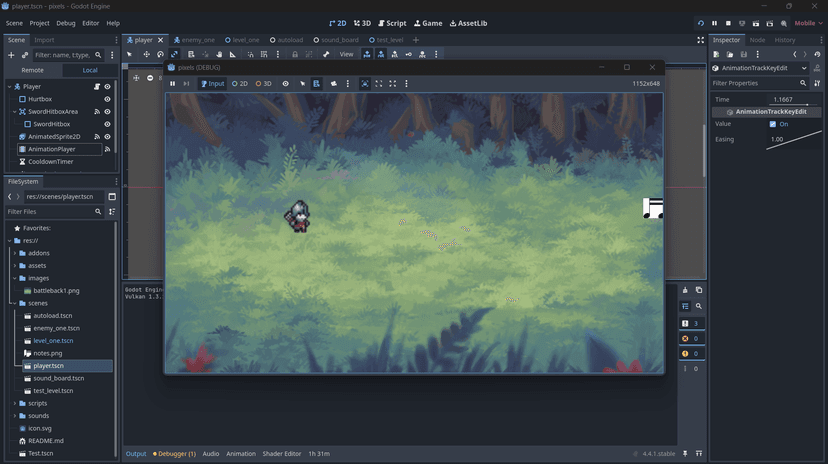Open the Mobile renderer dropdown

coord(808,23)
